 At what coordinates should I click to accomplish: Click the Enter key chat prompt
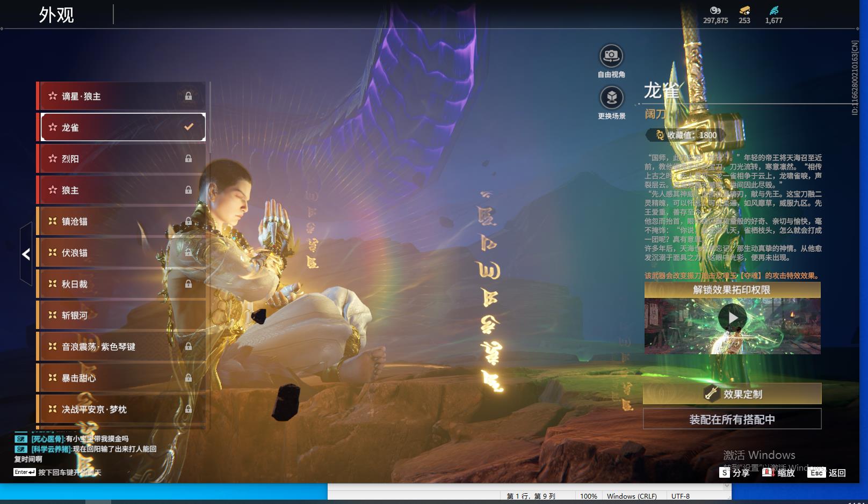coord(57,472)
